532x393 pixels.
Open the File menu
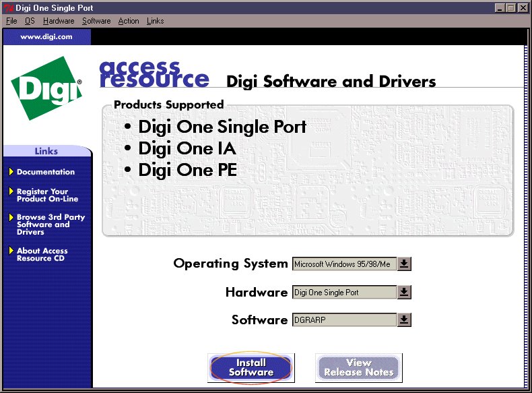pos(11,21)
